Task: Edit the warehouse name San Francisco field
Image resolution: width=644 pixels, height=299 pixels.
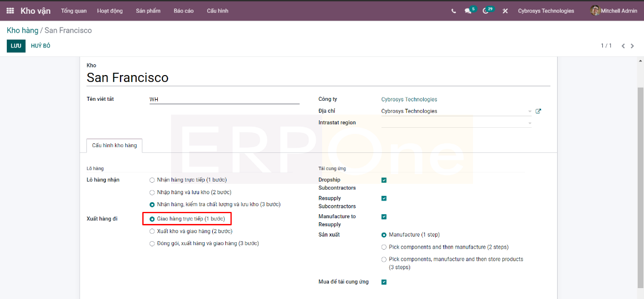Action: pyautogui.click(x=319, y=78)
